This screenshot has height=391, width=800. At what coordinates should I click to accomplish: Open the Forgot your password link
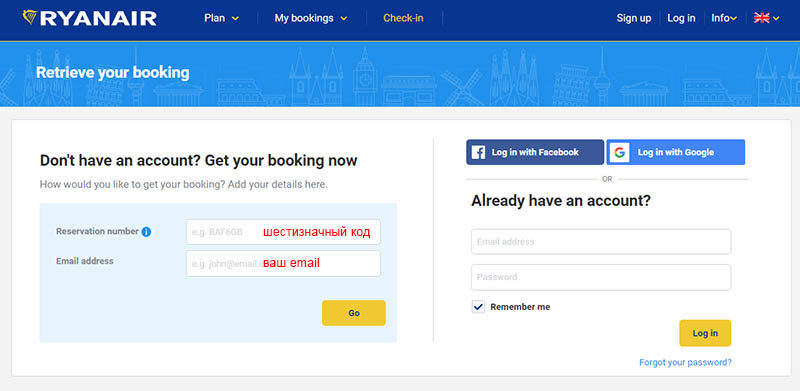(685, 362)
